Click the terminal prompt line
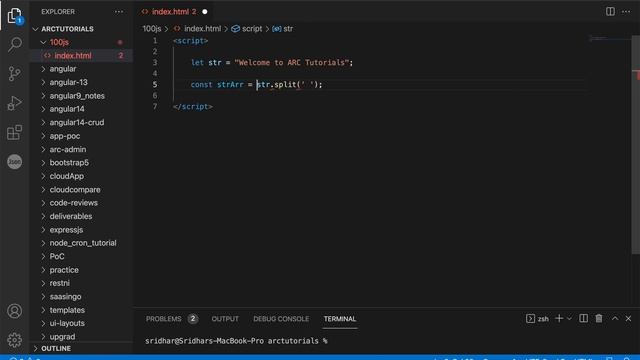The height and width of the screenshot is (360, 640). tap(236, 341)
